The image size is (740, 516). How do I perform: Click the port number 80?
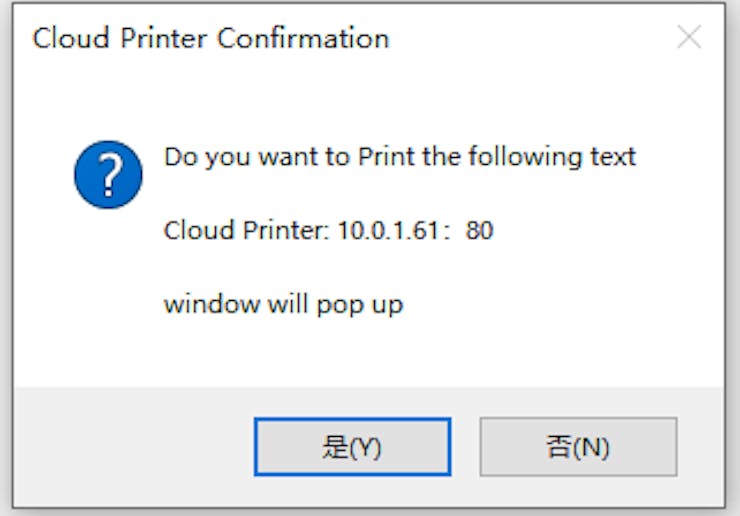(x=479, y=231)
